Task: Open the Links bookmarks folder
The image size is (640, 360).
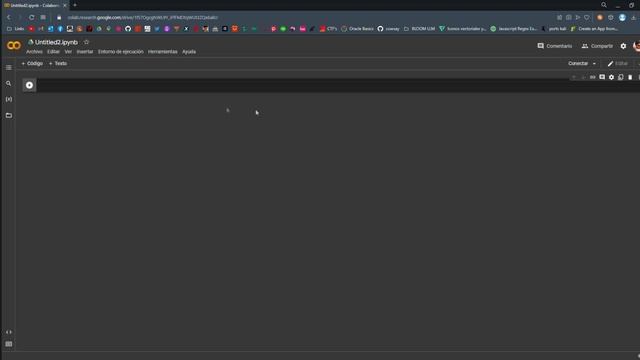Action: tap(16, 29)
